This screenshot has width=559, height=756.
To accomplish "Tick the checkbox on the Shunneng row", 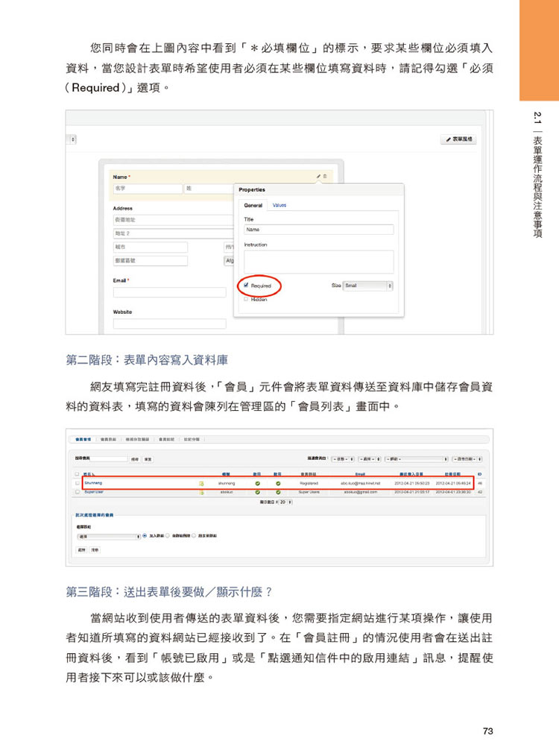I will point(77,483).
